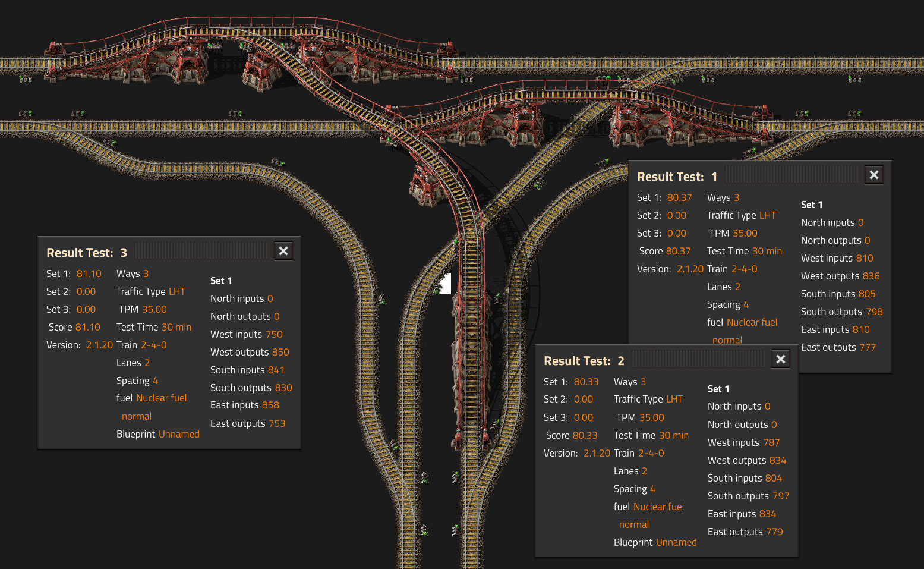
Task: Click West outputs 836 in Test 1
Action: pyautogui.click(x=840, y=276)
